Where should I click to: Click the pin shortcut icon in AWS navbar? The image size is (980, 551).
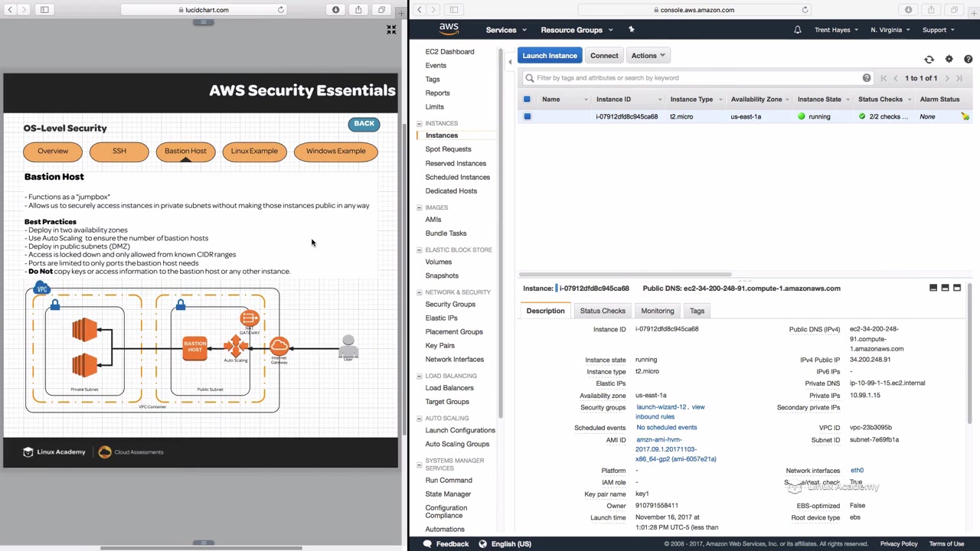tap(631, 29)
